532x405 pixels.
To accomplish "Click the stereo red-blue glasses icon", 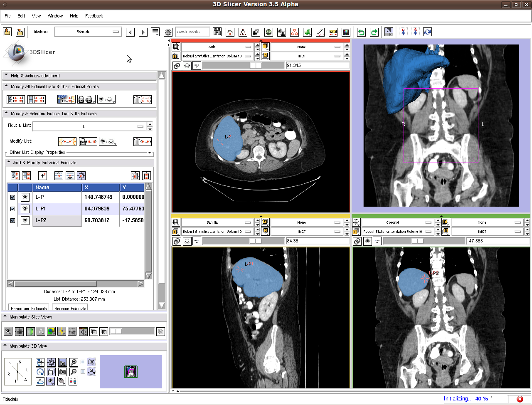I will (x=73, y=381).
